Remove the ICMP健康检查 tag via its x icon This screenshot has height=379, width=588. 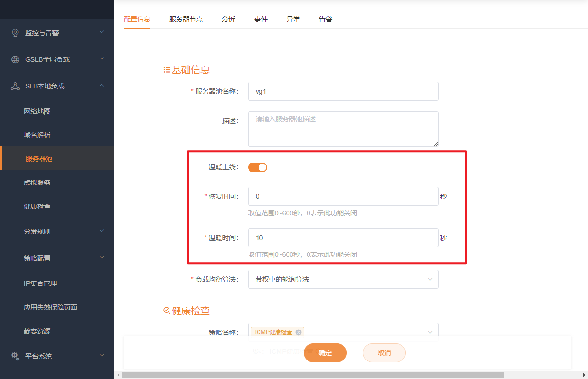pyautogui.click(x=299, y=332)
